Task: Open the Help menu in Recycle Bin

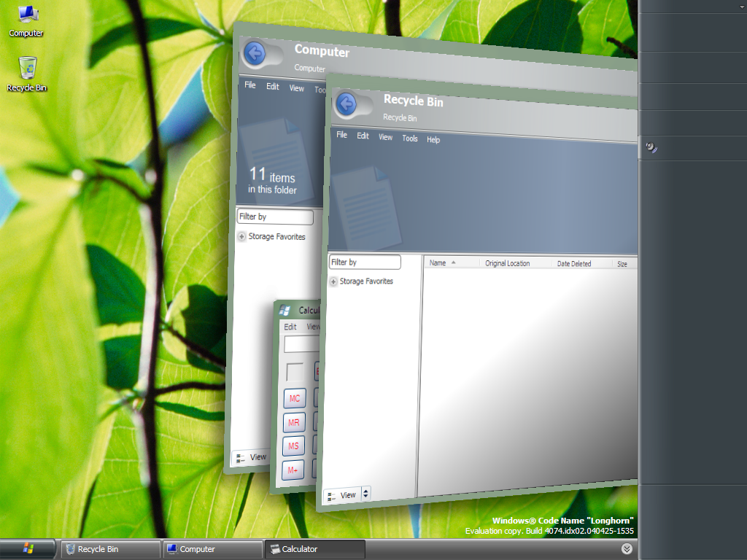Action: pyautogui.click(x=433, y=139)
